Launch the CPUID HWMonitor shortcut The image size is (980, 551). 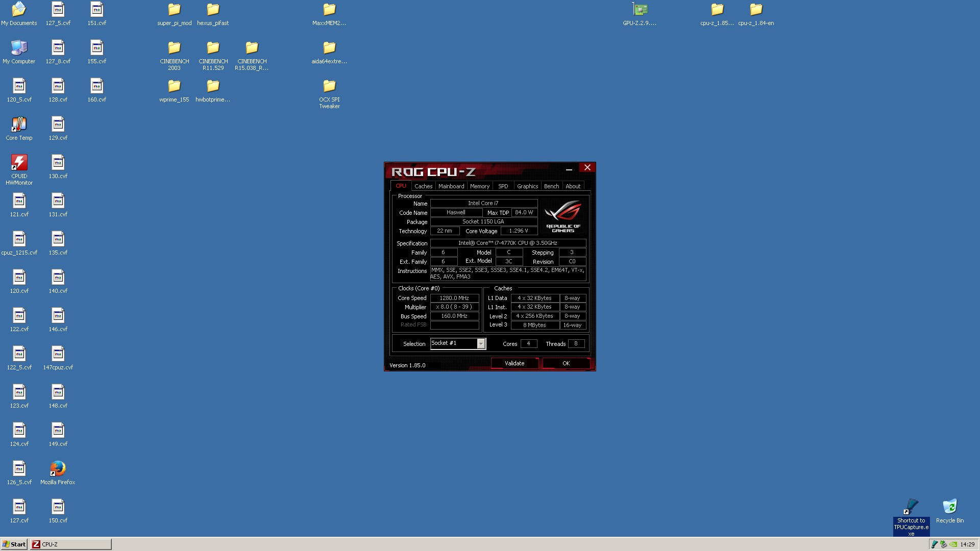(19, 170)
